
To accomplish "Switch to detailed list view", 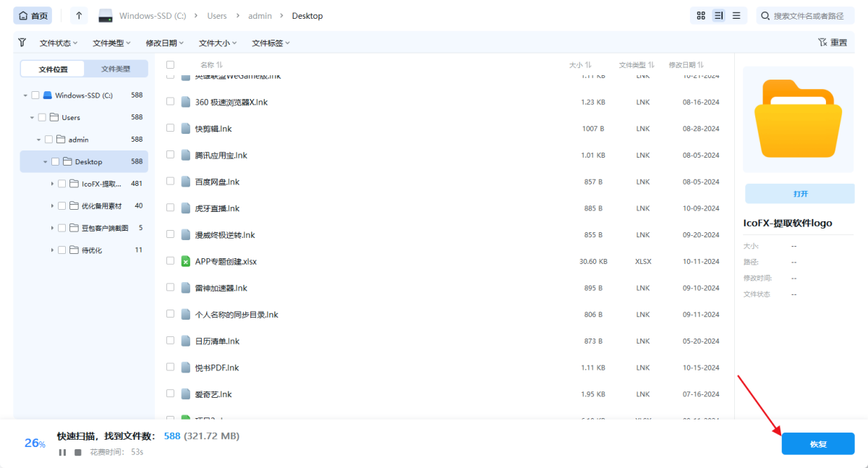I will pos(718,15).
